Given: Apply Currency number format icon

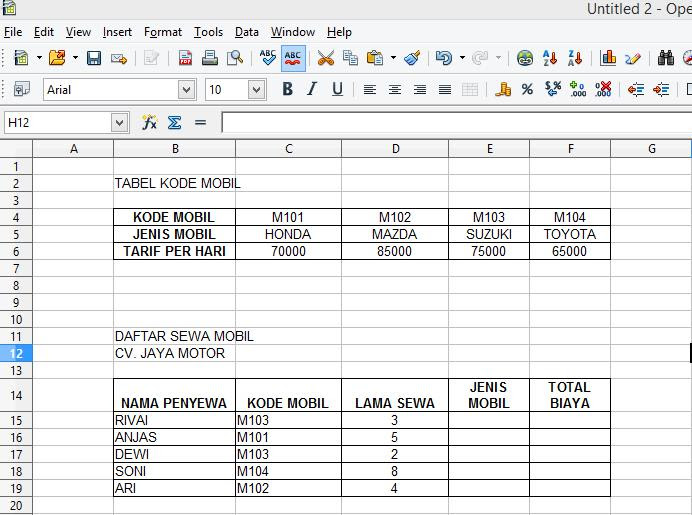Looking at the screenshot, I should [x=503, y=90].
